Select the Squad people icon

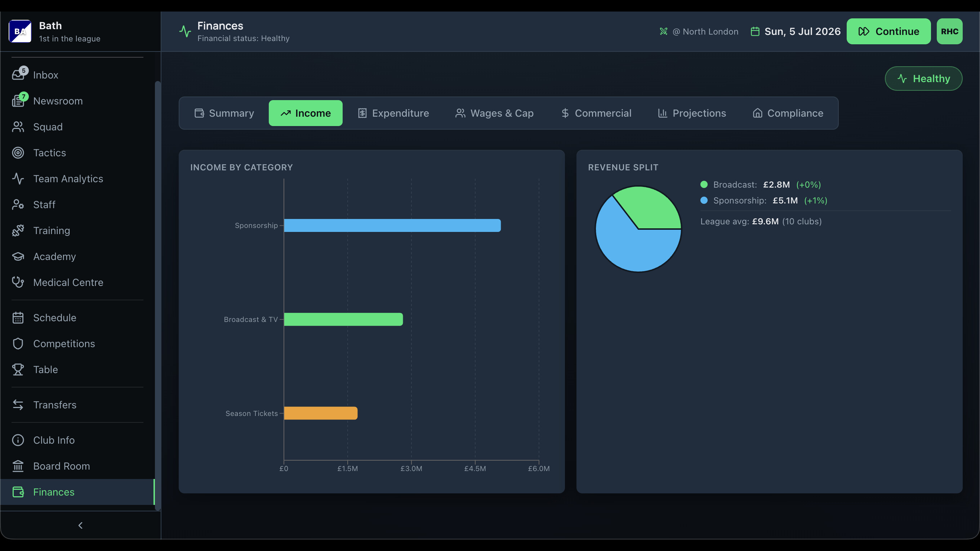[18, 127]
